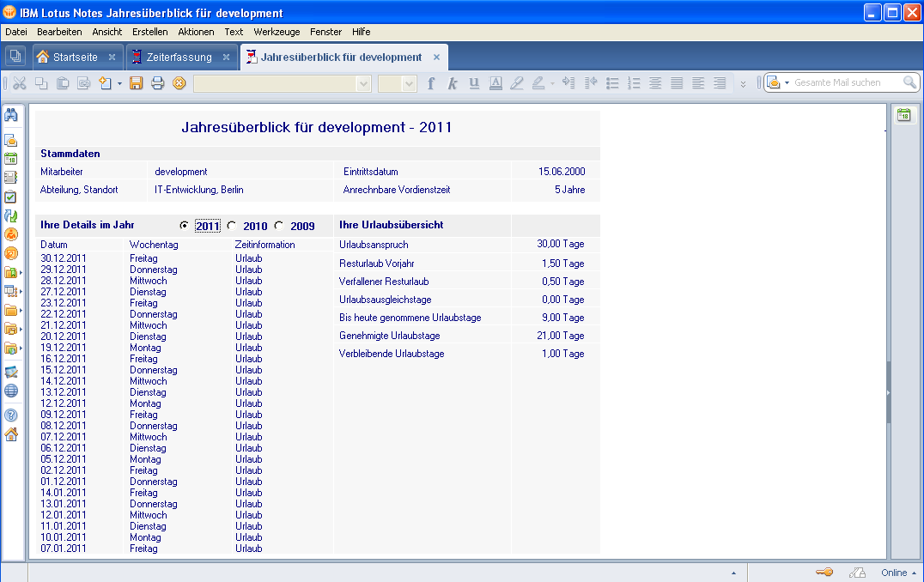Screen dimensions: 924x582
Task: Expand the right sidebar panel handle
Action: (x=888, y=392)
